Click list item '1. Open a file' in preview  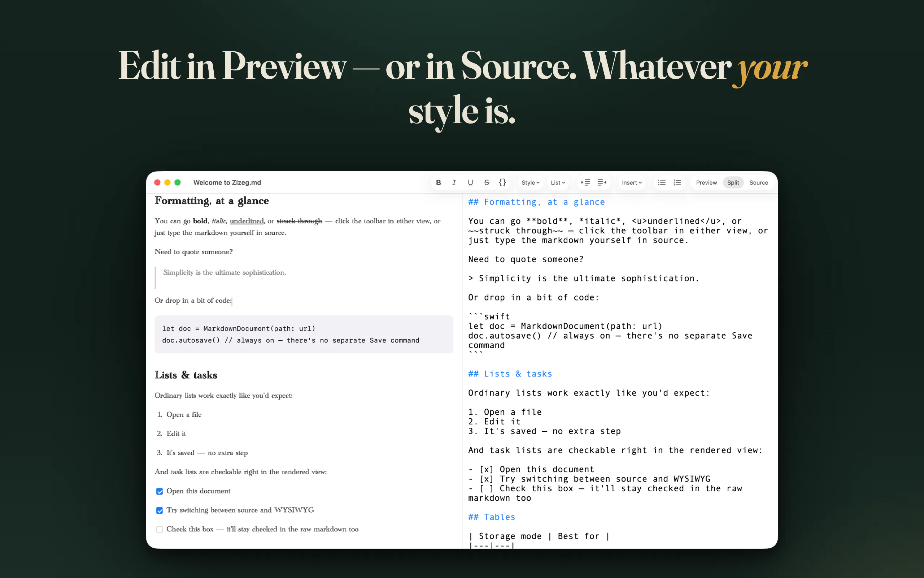(x=179, y=415)
